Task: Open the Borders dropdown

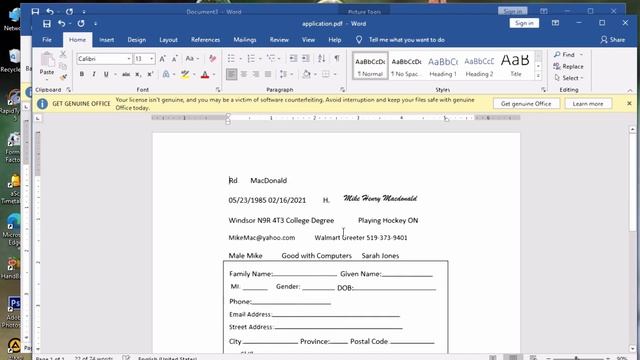Action: 334,74
